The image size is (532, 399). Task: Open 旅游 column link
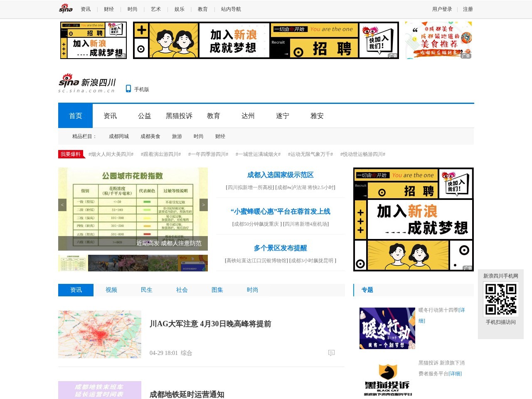click(177, 136)
